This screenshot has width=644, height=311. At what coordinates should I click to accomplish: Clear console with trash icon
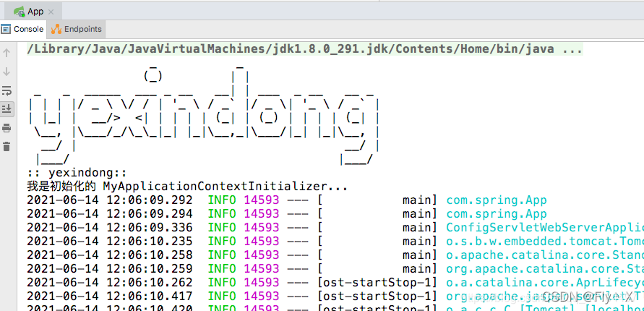tap(7, 146)
